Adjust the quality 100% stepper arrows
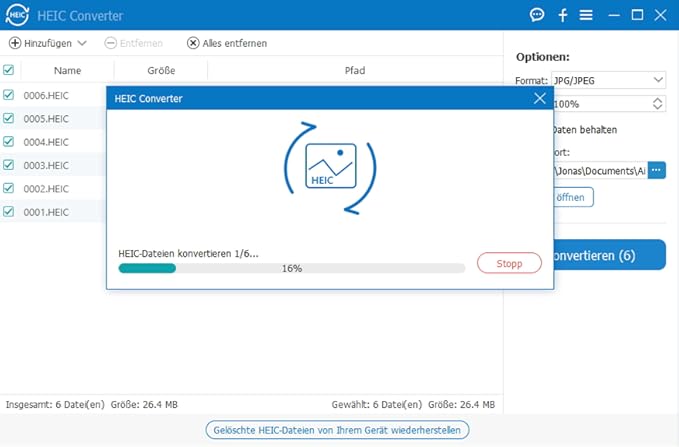Image resolution: width=679 pixels, height=447 pixels. (x=657, y=104)
